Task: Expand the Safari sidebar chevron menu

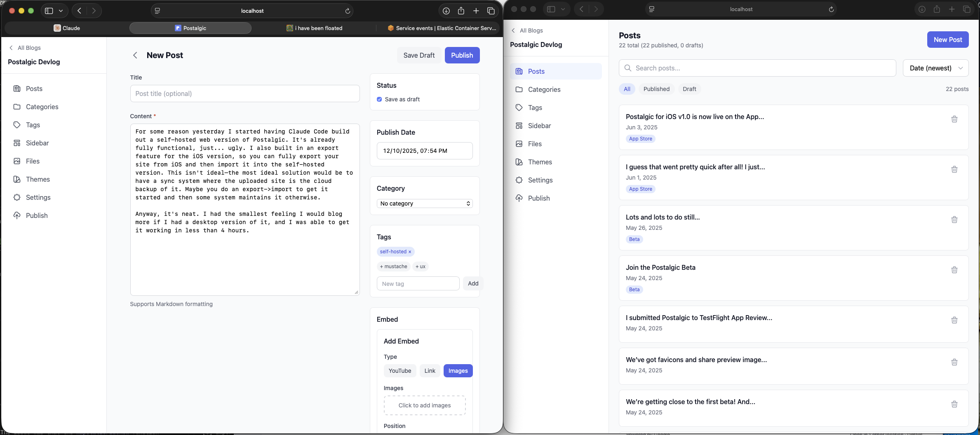Action: click(61, 11)
